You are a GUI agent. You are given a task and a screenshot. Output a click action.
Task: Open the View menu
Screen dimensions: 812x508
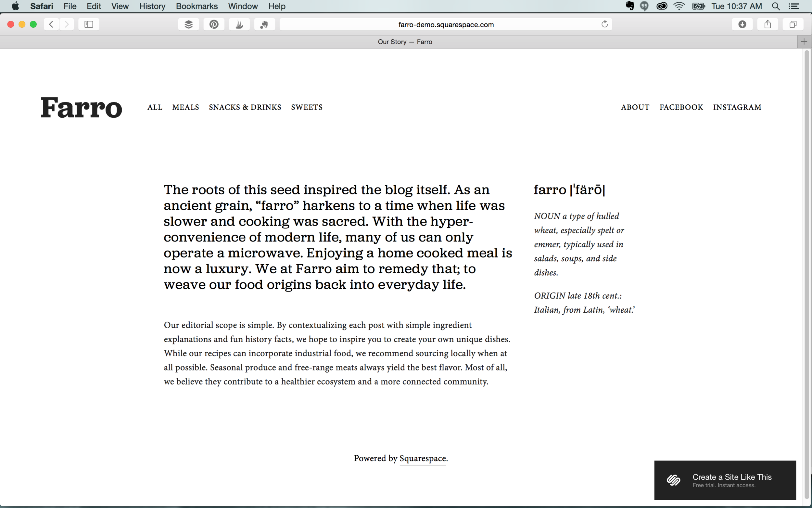click(120, 6)
